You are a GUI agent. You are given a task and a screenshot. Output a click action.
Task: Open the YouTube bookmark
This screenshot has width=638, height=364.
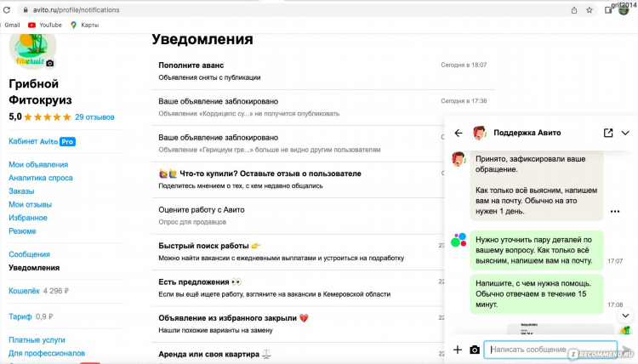[45, 26]
